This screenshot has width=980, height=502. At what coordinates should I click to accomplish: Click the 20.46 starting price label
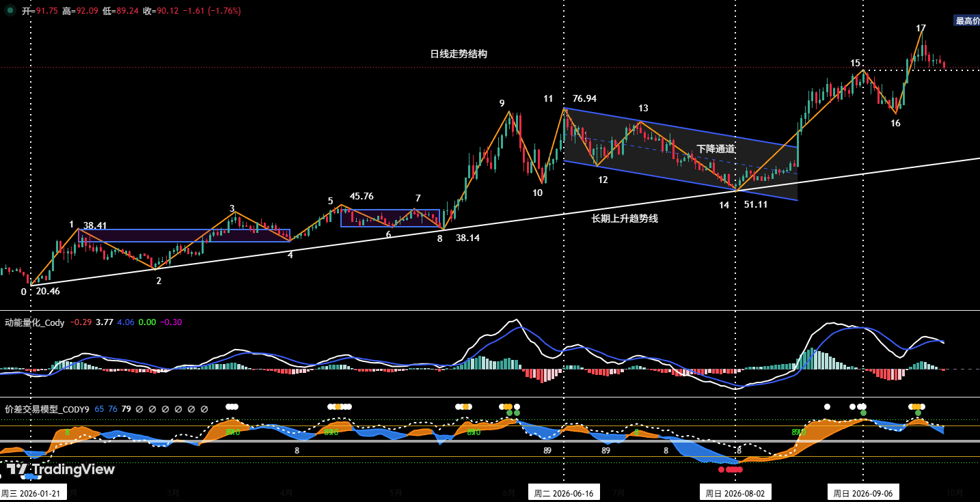(x=48, y=291)
